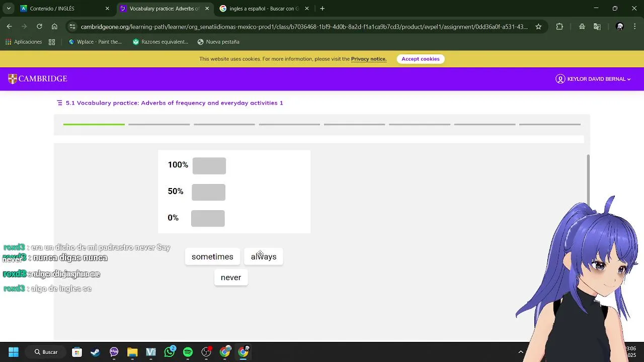The image size is (644, 362).
Task: Open WhatsApp from the taskbar
Action: tap(170, 352)
